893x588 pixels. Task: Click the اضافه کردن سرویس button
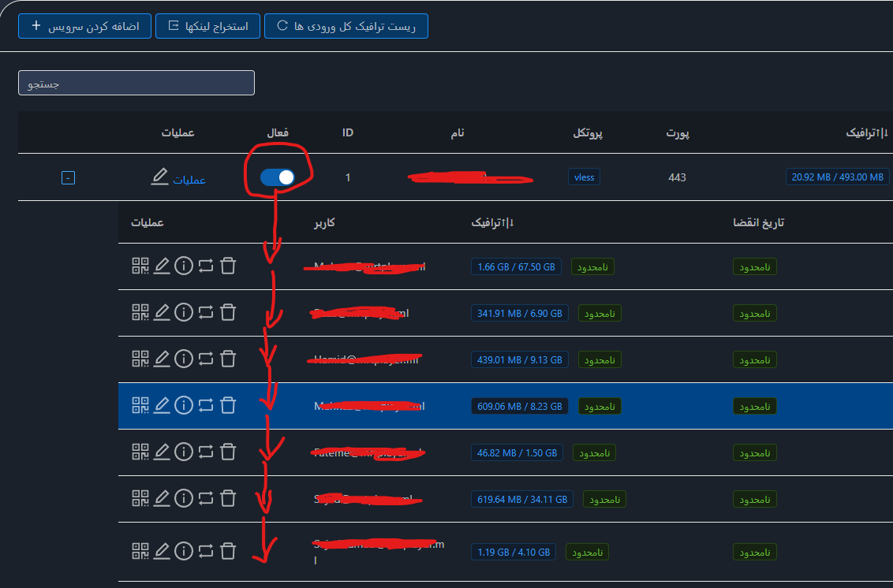(85, 26)
